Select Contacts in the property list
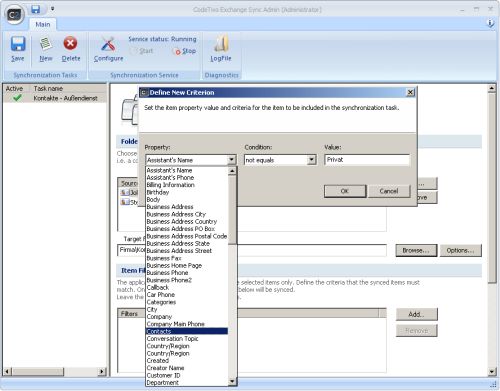The height and width of the screenshot is (391, 500). [x=187, y=331]
